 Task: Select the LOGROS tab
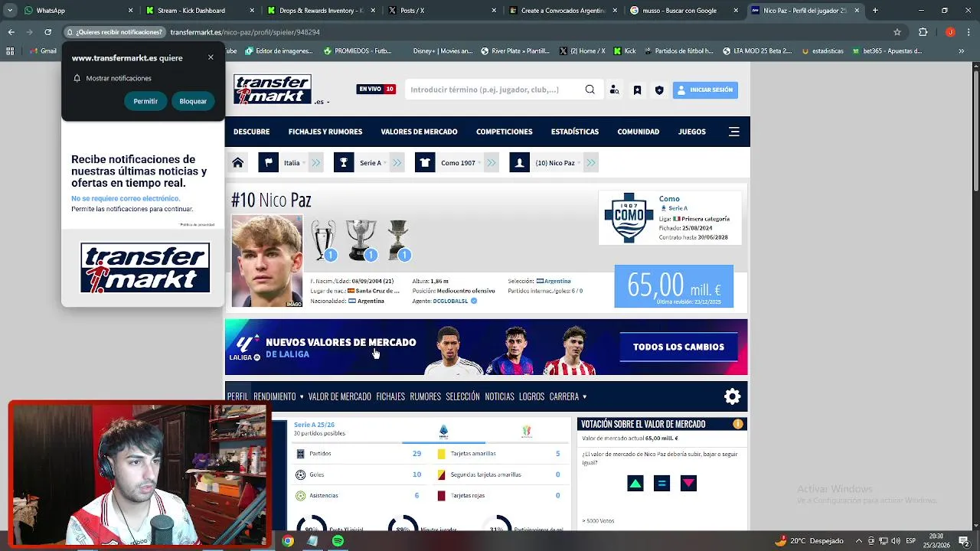click(x=531, y=396)
